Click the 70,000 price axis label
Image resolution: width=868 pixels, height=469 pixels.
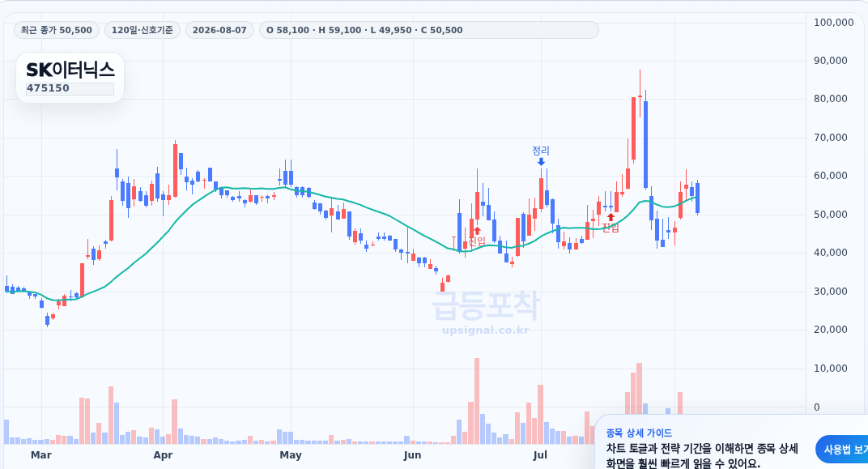point(831,138)
